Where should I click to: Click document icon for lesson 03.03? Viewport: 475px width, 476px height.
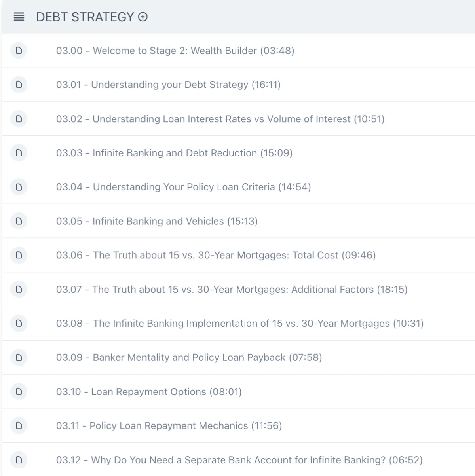point(19,153)
